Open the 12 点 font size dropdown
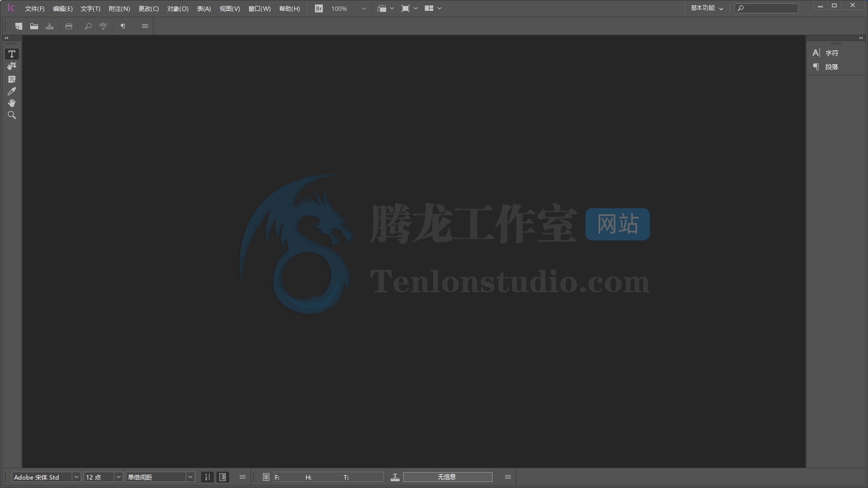Image resolution: width=868 pixels, height=488 pixels. click(118, 477)
